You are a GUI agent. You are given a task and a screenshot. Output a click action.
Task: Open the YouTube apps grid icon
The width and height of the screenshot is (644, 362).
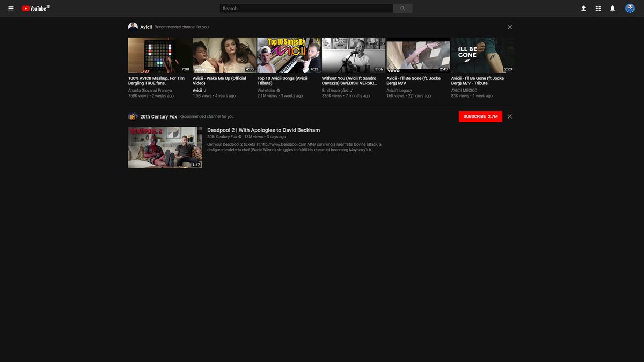[x=598, y=9]
